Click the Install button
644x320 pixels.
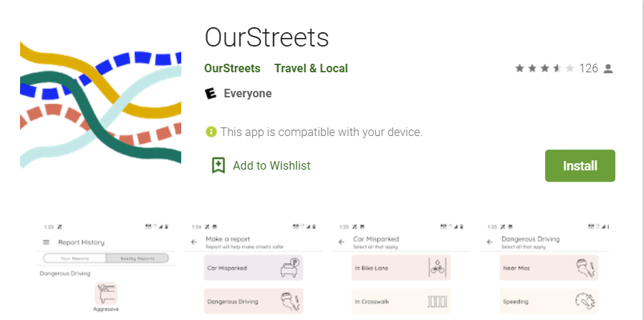(580, 166)
